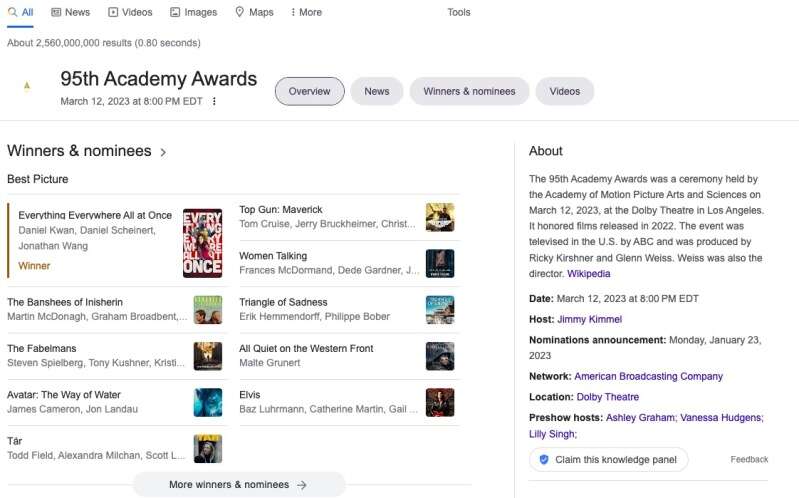Select the News chip under the title

click(x=377, y=91)
